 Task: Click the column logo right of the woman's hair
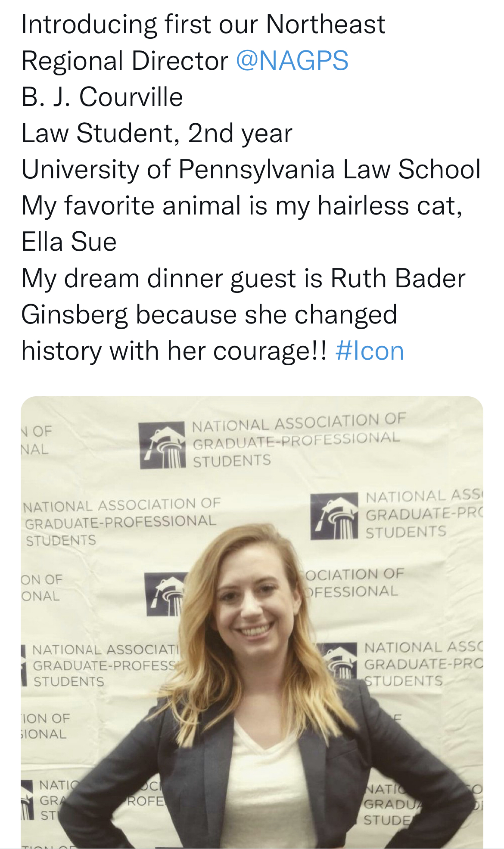pos(334,516)
